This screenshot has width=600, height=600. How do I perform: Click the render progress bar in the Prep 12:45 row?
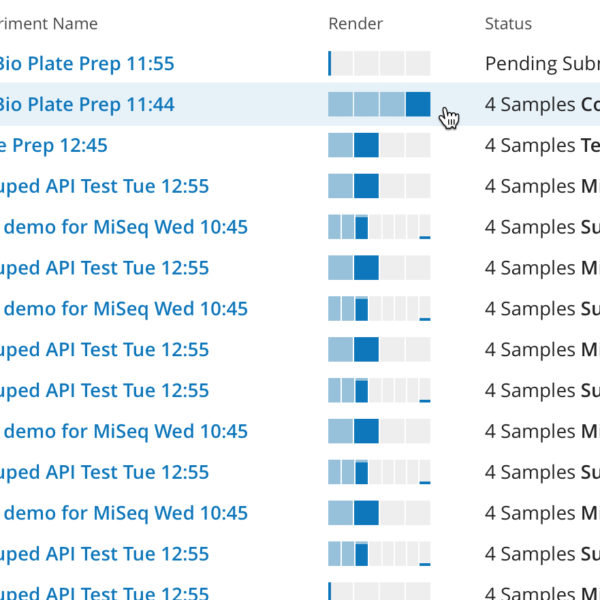(379, 146)
